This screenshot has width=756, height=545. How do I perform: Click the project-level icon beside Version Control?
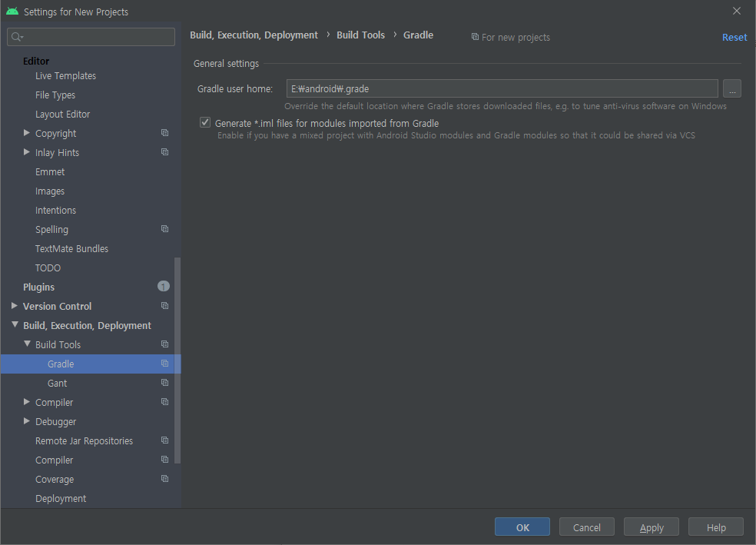(165, 306)
